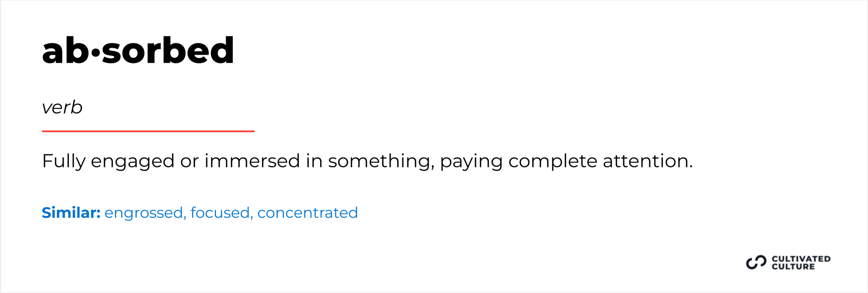Click the word "engaged" in the definition
This screenshot has width=868, height=293.
tap(132, 161)
